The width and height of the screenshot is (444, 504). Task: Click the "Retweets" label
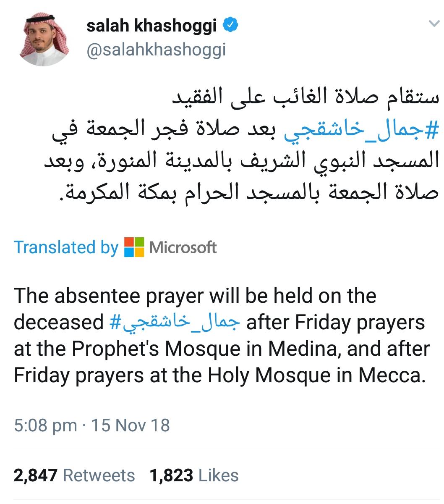(99, 475)
